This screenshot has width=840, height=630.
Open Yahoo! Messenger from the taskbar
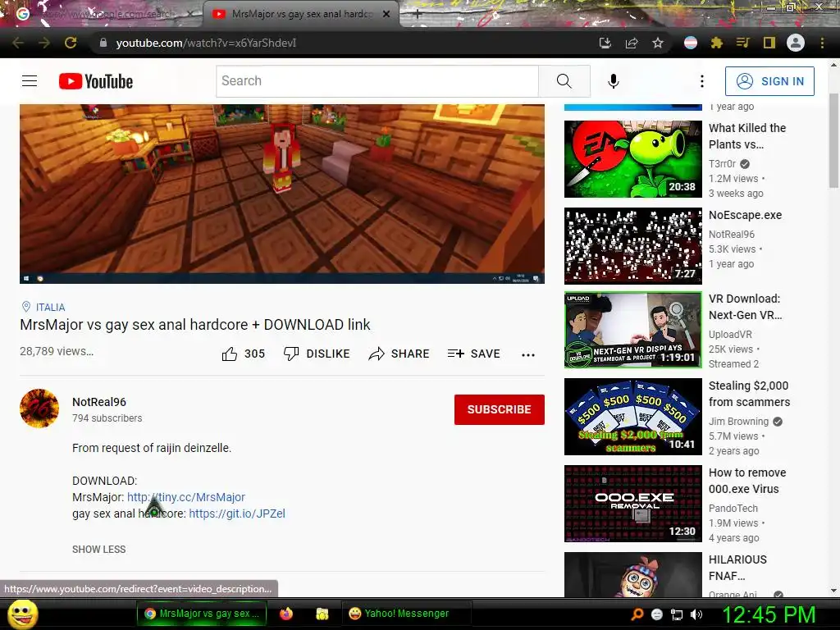[405, 614]
